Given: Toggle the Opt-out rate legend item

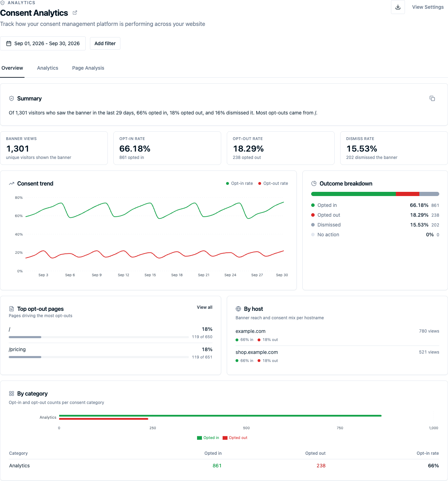Looking at the screenshot, I should [273, 183].
